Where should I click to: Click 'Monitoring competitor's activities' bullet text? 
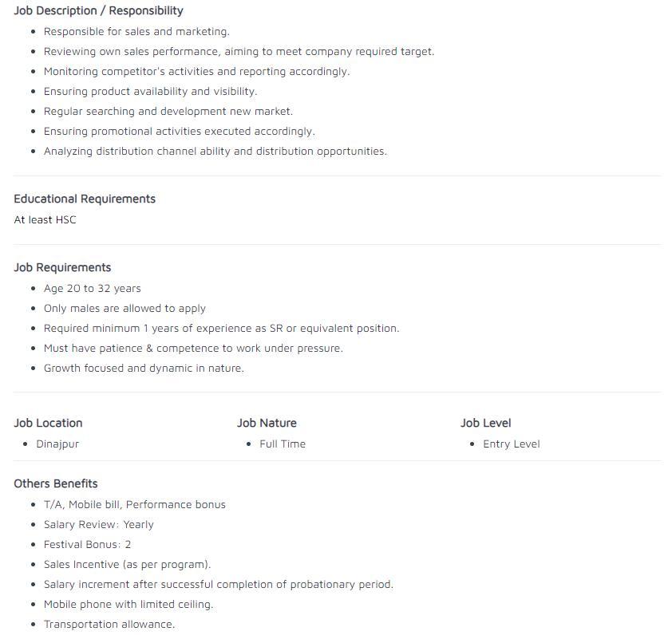point(196,72)
